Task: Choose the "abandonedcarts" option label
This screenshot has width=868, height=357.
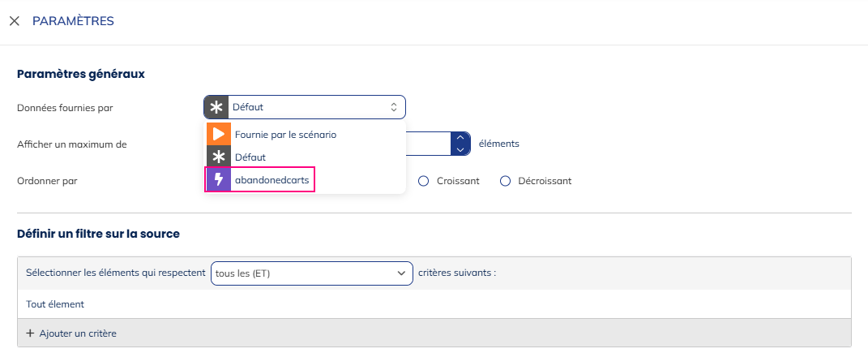Action: pos(272,179)
